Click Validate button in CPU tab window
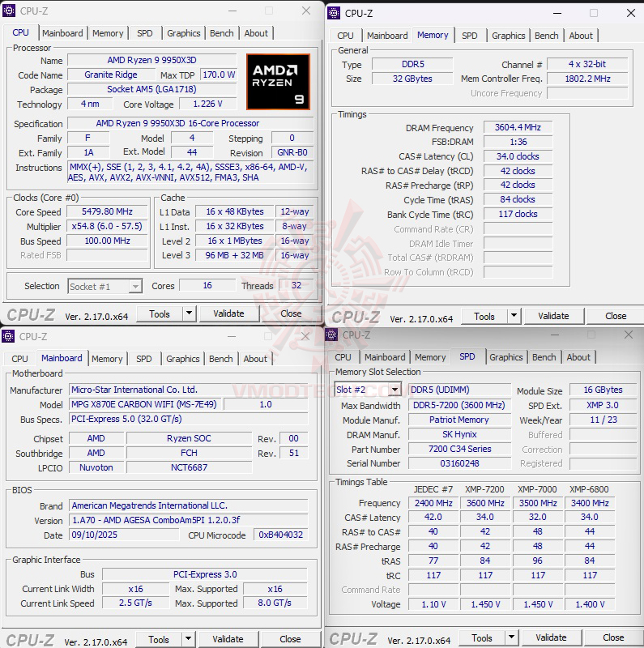The height and width of the screenshot is (648, 644). click(228, 313)
